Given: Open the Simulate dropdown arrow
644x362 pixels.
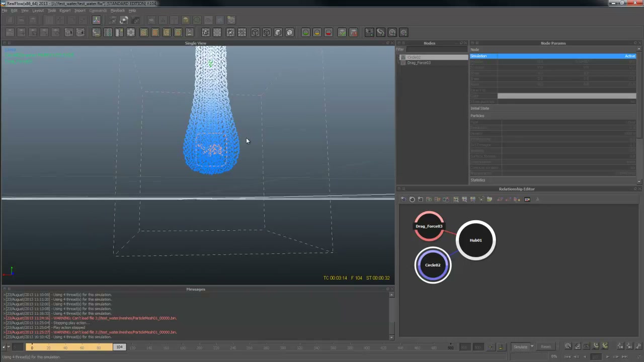Looking at the screenshot, I should click(532, 347).
